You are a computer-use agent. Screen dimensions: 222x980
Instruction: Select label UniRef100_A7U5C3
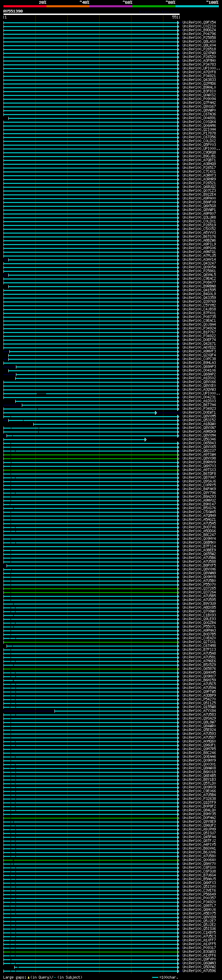coord(199,937)
